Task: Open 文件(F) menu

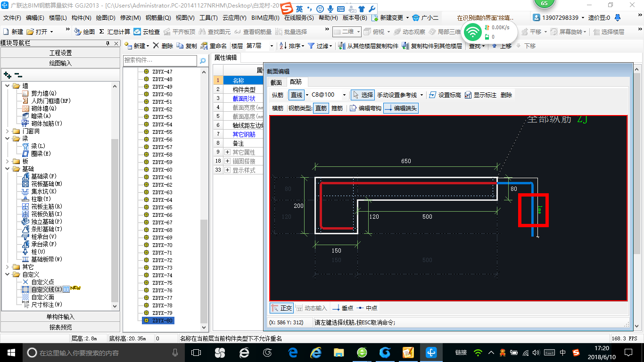Action: pyautogui.click(x=12, y=18)
